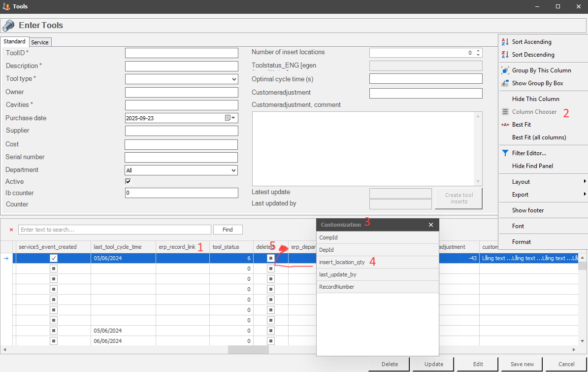Expand the Tool type dropdown

234,79
